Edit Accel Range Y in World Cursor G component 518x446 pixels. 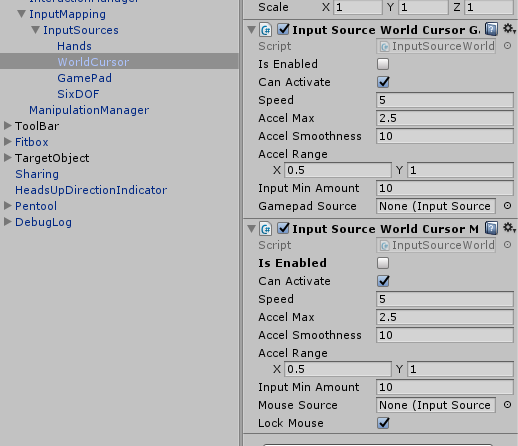(x=460, y=170)
